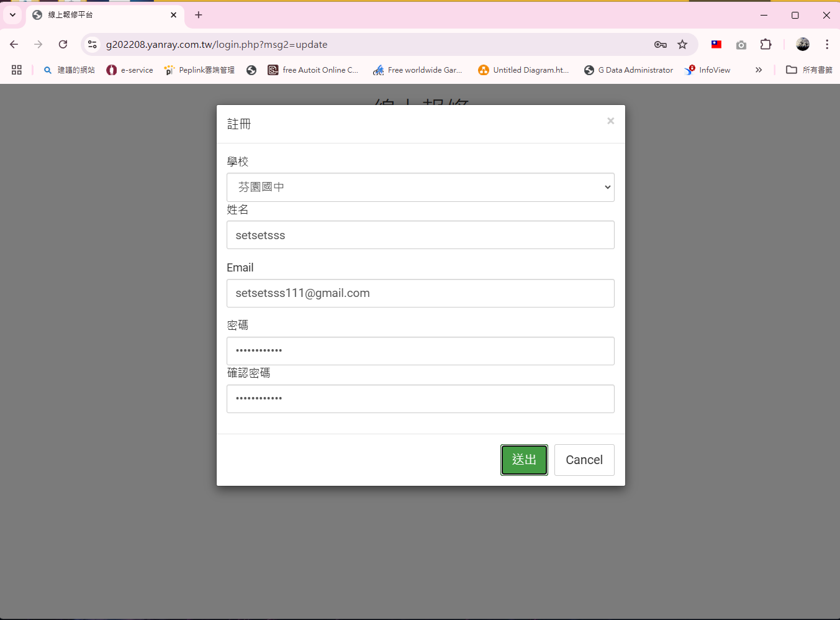This screenshot has height=620, width=840.
Task: Open the Chrome three-dot menu
Action: [x=827, y=44]
